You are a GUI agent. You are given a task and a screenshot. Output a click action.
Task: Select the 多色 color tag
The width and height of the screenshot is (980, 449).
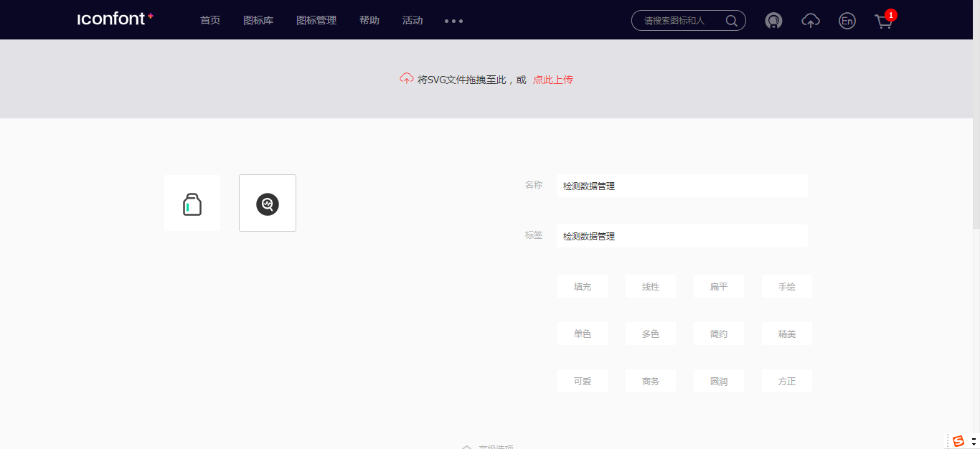(x=650, y=333)
